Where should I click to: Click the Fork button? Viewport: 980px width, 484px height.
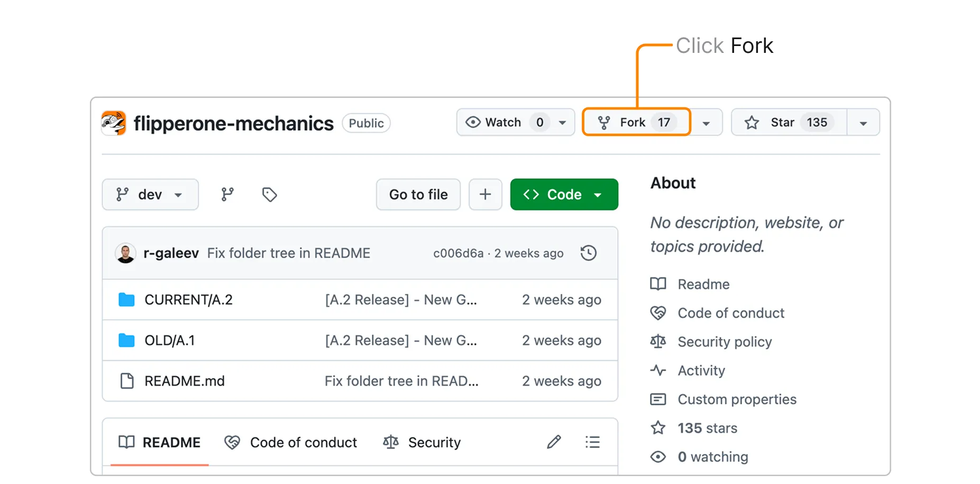click(636, 122)
